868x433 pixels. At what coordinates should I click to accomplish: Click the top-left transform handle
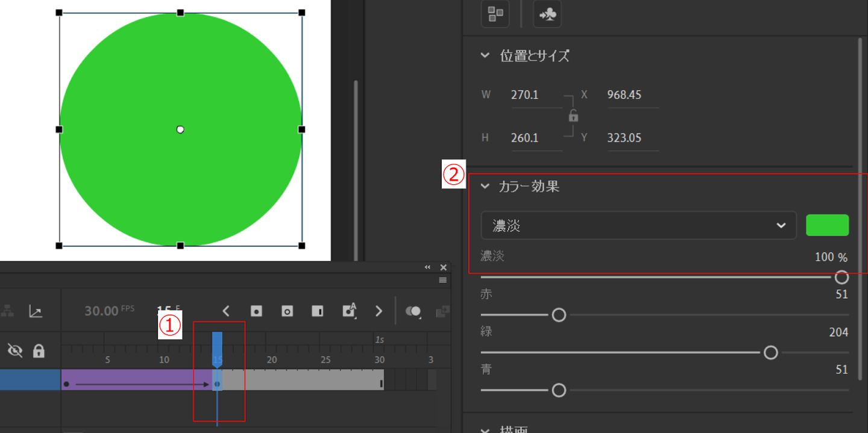click(x=59, y=13)
